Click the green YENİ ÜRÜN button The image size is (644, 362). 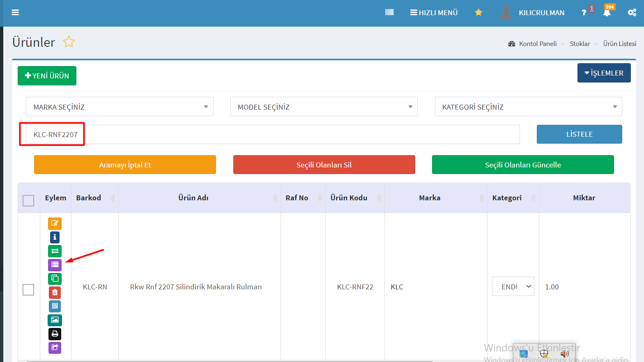pyautogui.click(x=47, y=76)
